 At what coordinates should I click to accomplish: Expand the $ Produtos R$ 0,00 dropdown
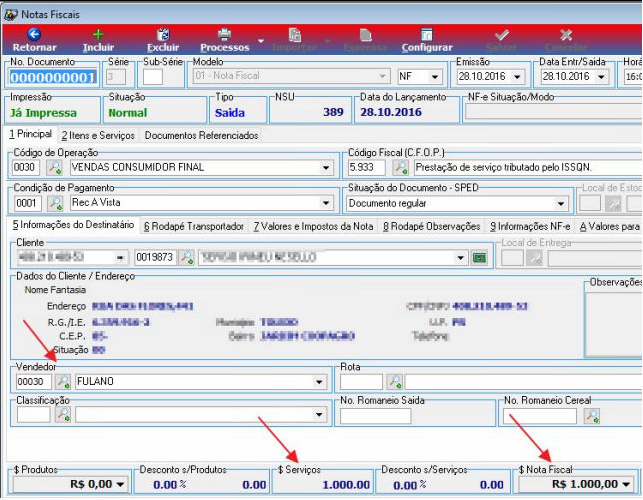(120, 484)
